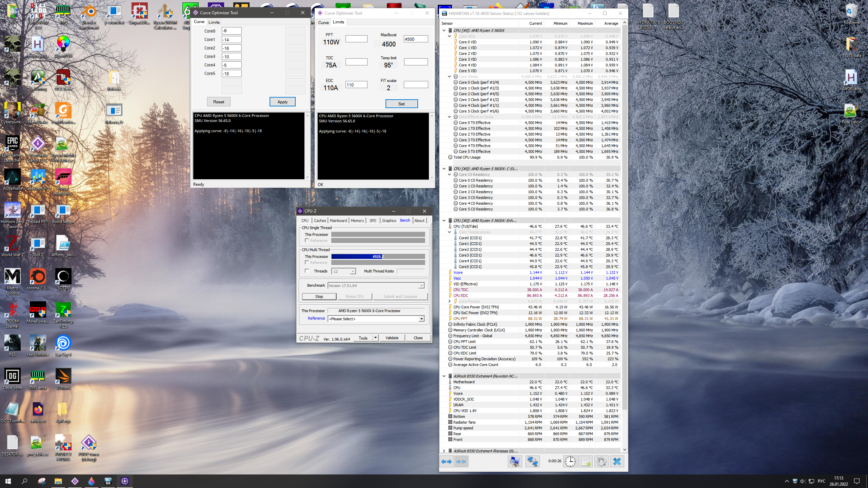Click the Apply button in Curve Optimizer

tap(282, 102)
